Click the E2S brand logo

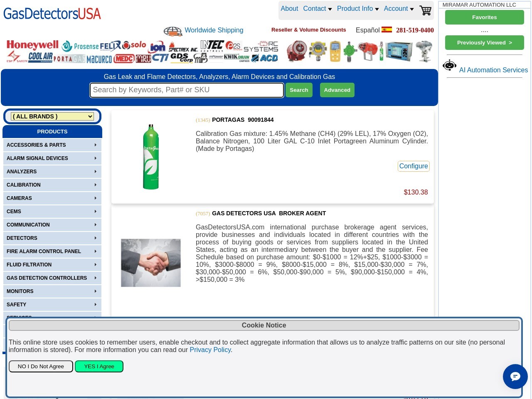click(x=233, y=46)
